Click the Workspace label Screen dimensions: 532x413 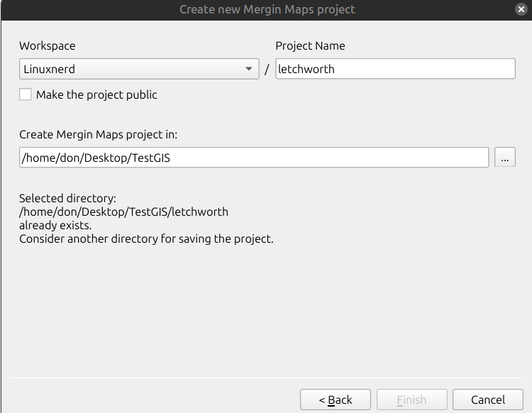click(47, 46)
